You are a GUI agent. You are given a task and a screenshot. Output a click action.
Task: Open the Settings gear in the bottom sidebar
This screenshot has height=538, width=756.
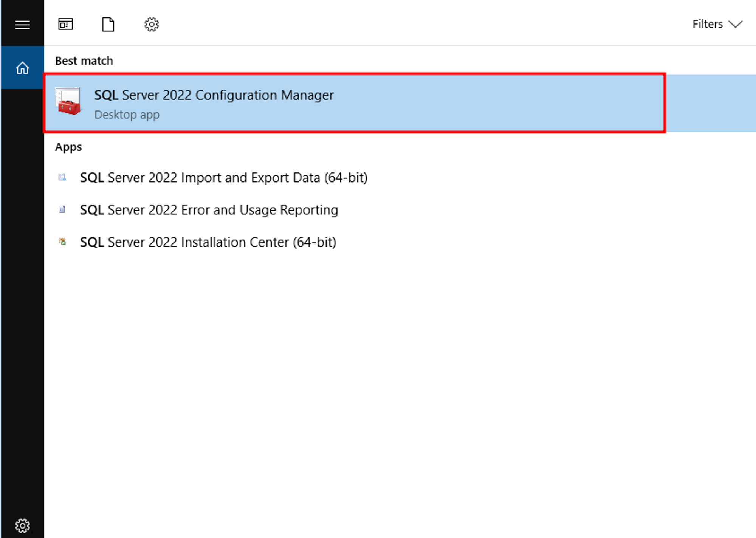click(22, 526)
